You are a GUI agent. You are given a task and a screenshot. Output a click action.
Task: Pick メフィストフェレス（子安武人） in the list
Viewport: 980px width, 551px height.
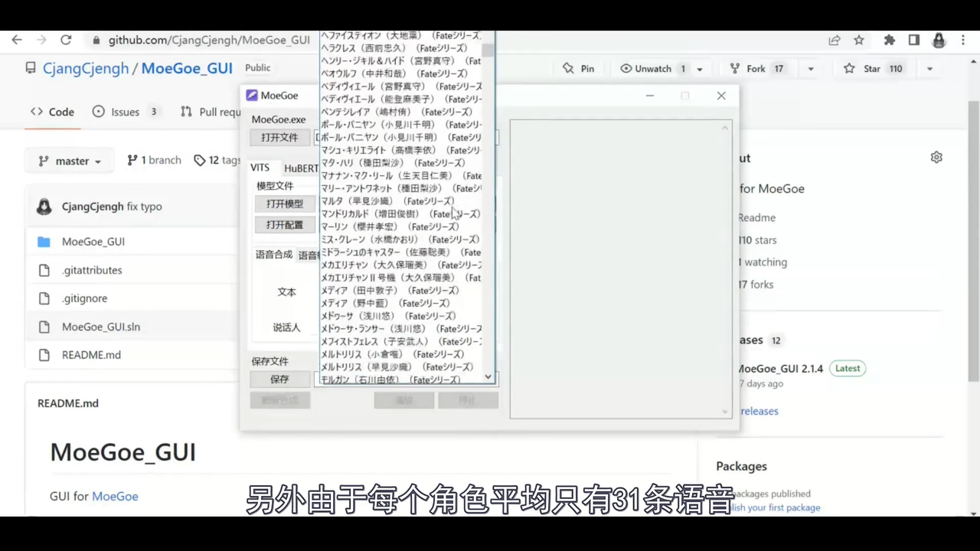click(401, 341)
